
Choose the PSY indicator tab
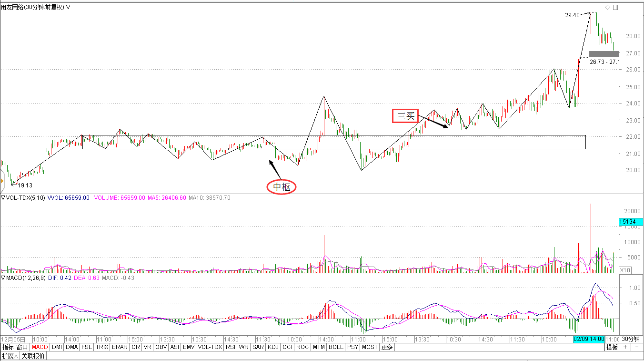pos(352,347)
